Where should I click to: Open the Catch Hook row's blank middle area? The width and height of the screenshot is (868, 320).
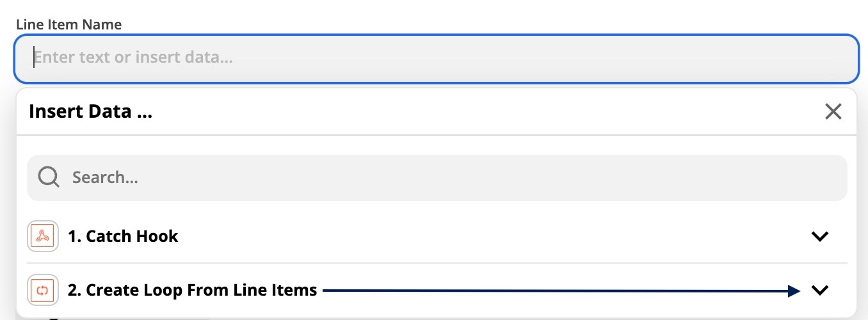(x=493, y=236)
